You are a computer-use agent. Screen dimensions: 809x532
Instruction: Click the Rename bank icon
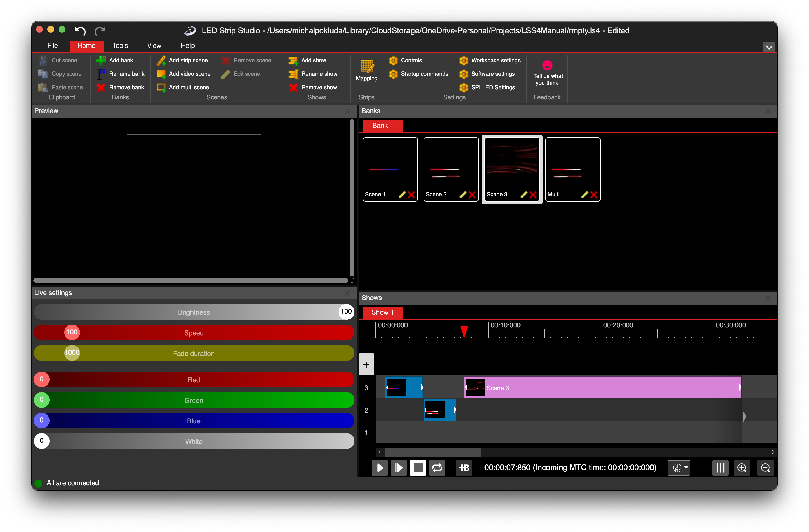pos(101,74)
